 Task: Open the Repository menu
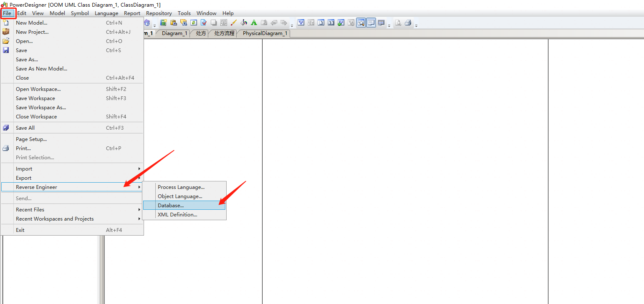pos(159,13)
